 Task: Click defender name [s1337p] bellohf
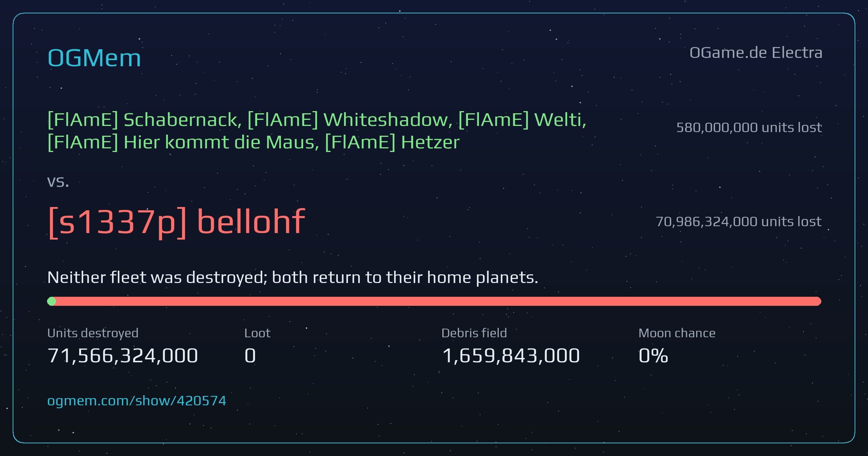(176, 222)
